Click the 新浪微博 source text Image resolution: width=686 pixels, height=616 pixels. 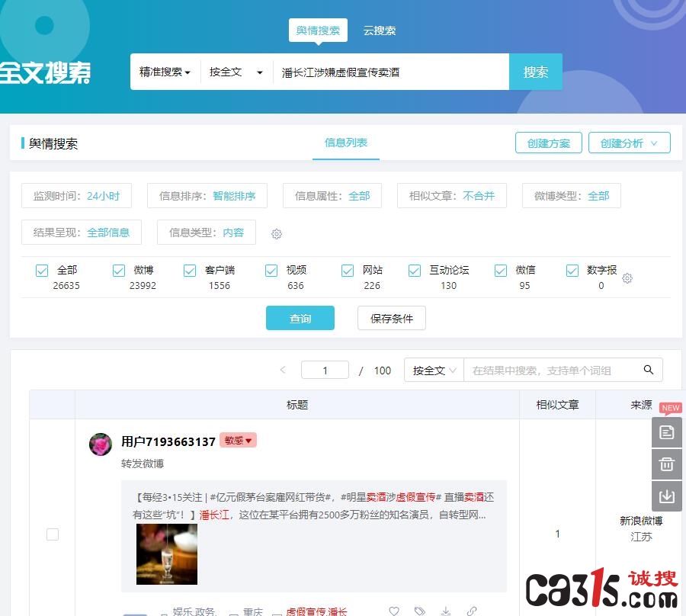[x=641, y=521]
